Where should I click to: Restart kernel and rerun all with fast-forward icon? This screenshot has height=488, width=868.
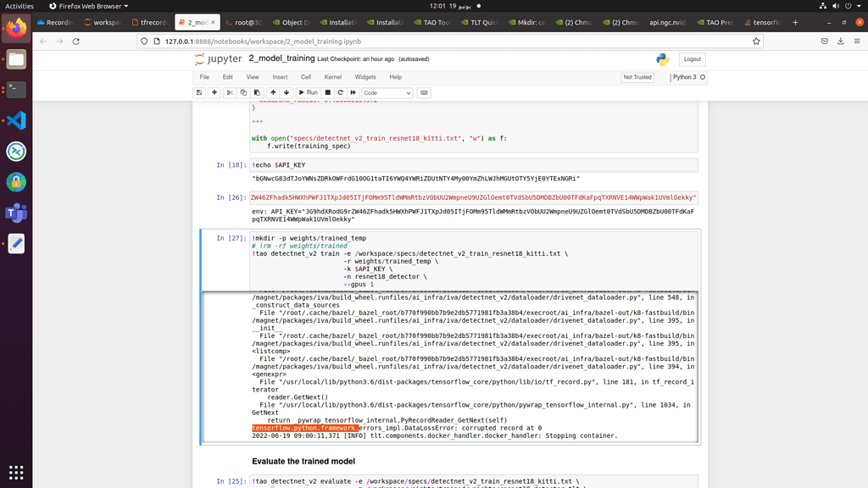pos(353,92)
